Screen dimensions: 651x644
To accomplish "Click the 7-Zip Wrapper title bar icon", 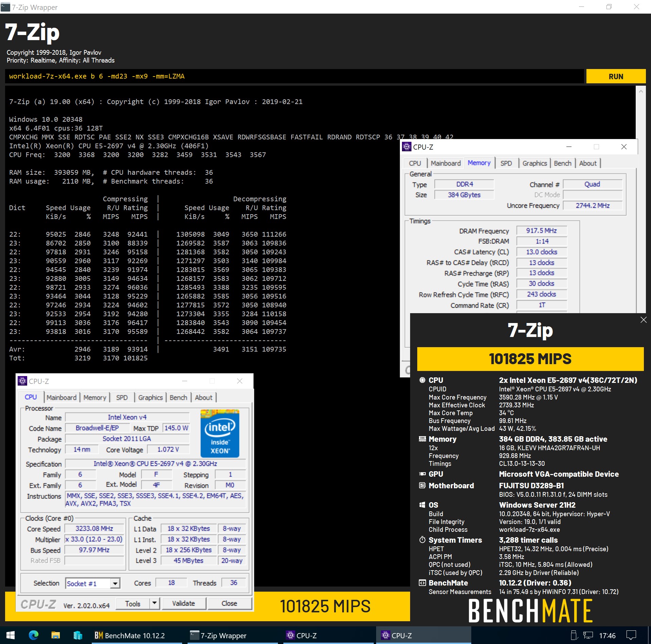I will click(x=5, y=6).
